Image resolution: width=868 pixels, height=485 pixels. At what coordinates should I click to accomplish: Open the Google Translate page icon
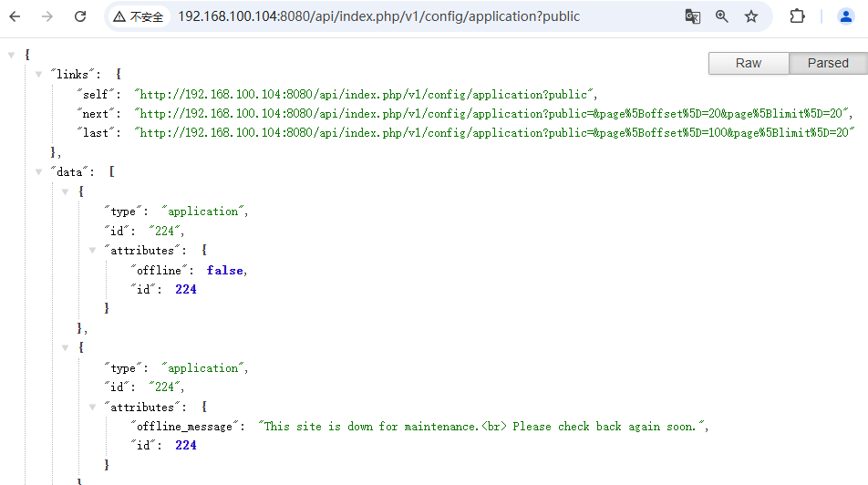tap(693, 16)
